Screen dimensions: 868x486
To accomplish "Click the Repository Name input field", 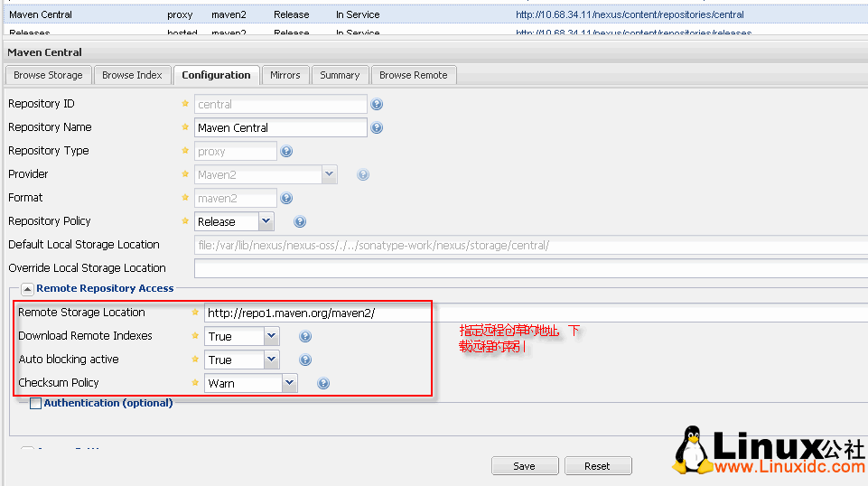I will click(x=281, y=128).
